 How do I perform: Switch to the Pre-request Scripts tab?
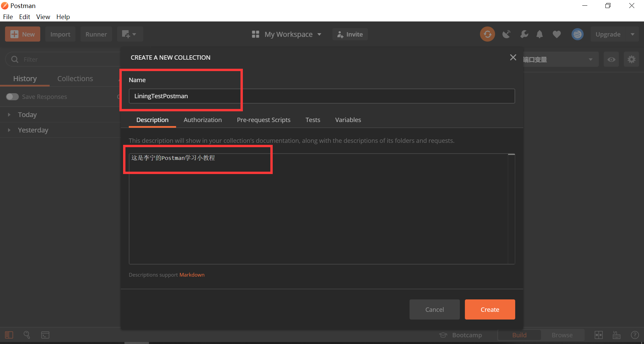[264, 120]
